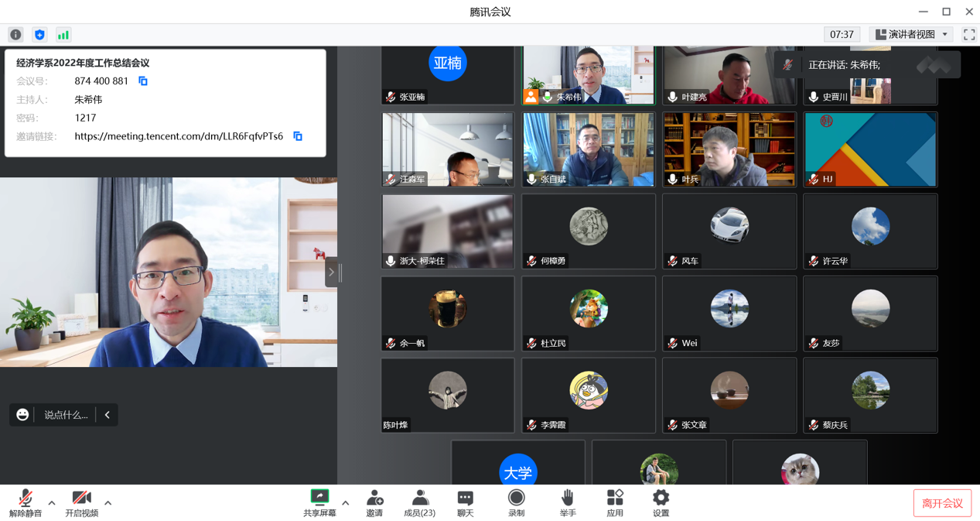Viewport: 980px width, 521px height.
Task: Open the meeting info icon
Action: (x=15, y=35)
